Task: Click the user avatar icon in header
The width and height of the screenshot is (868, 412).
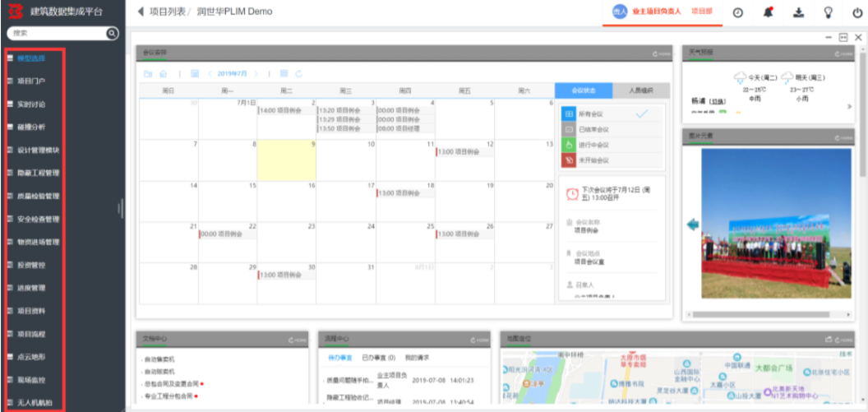Action: (620, 12)
